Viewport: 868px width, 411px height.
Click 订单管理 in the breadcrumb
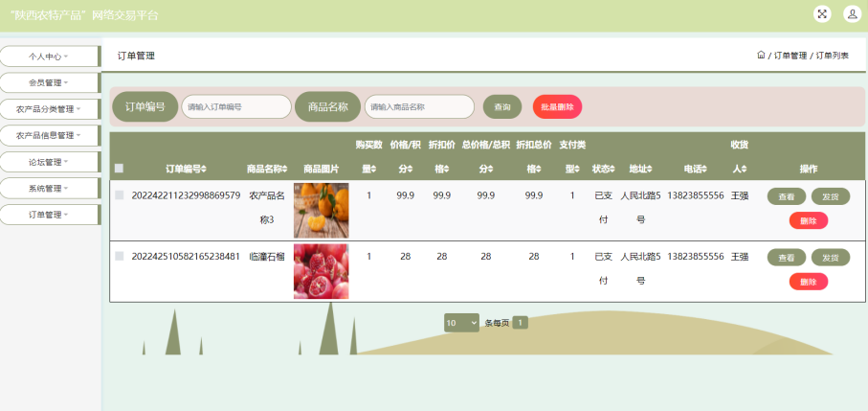(790, 56)
